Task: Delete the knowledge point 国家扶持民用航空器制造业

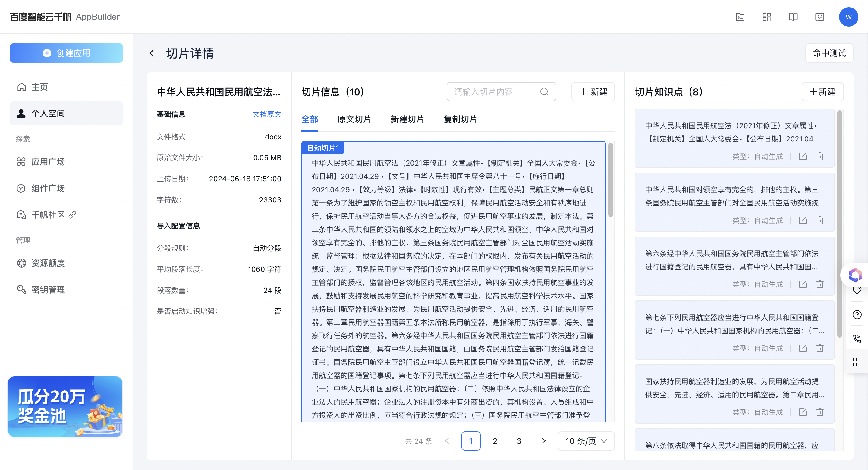Action: point(819,412)
